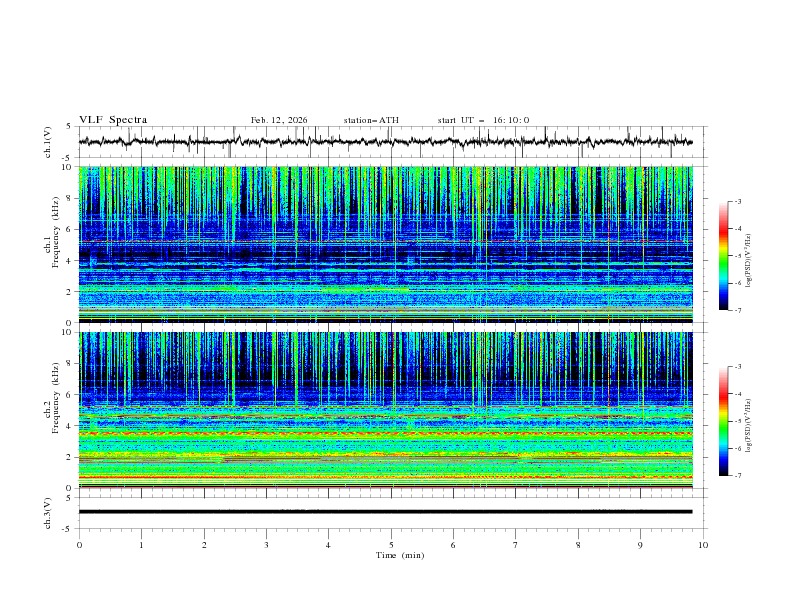Viewport: 792px width, 612px height.
Task: Select the start UT 16:10:0 text
Action: pyautogui.click(x=483, y=120)
